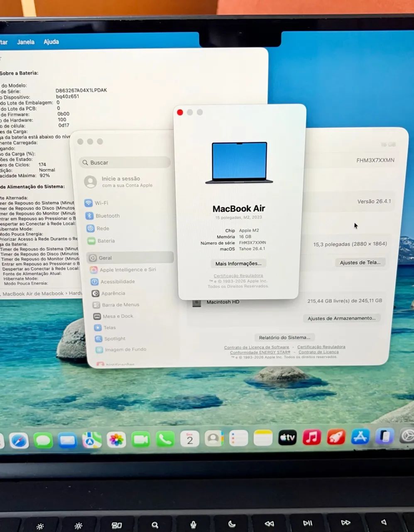Image resolution: width=414 pixels, height=532 pixels.
Task: Click the Mais Informações... button
Action: tap(238, 264)
